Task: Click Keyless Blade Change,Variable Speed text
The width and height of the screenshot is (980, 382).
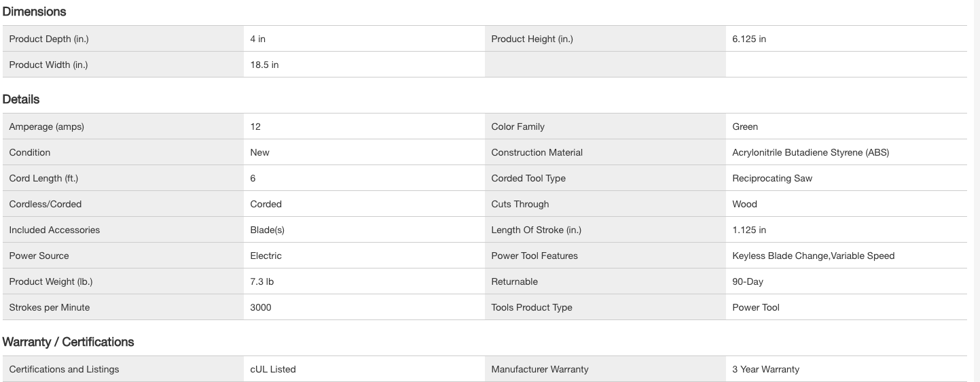Action: 813,256
